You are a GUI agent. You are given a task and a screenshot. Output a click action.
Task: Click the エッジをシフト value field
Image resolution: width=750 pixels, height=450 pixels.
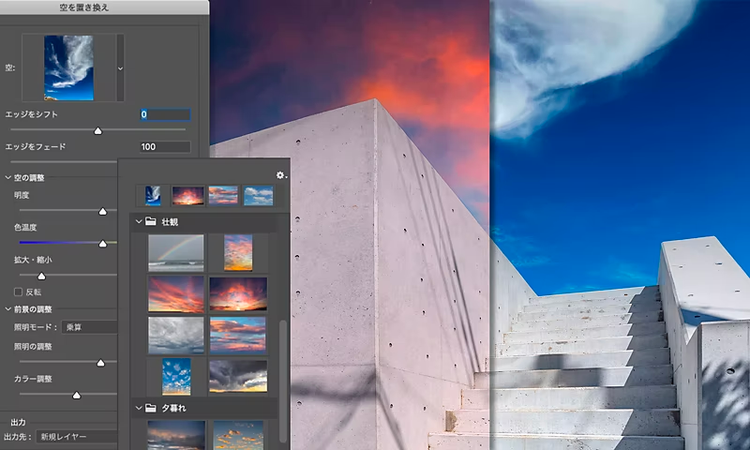pyautogui.click(x=165, y=114)
